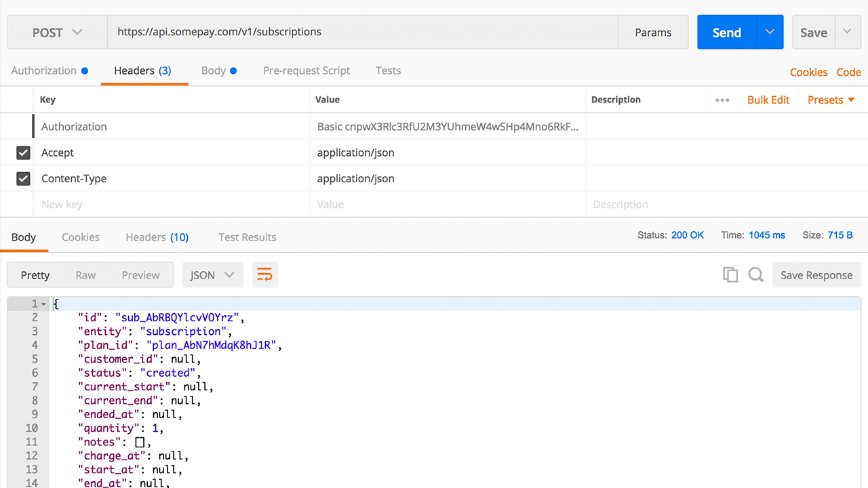Click the Accept key cell
The image size is (868, 488).
pos(173,152)
